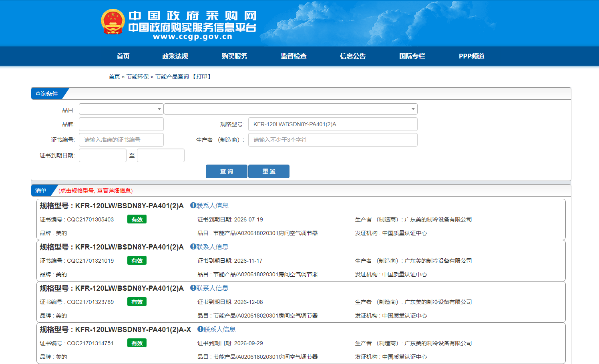Open 政采法规 navigation menu
The height and width of the screenshot is (364, 599).
coord(175,56)
